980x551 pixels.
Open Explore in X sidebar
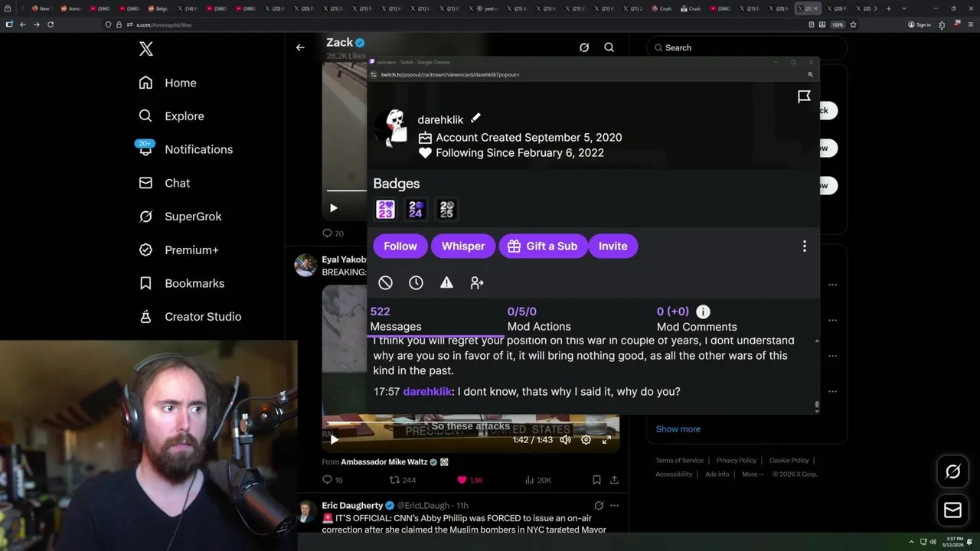(171, 116)
